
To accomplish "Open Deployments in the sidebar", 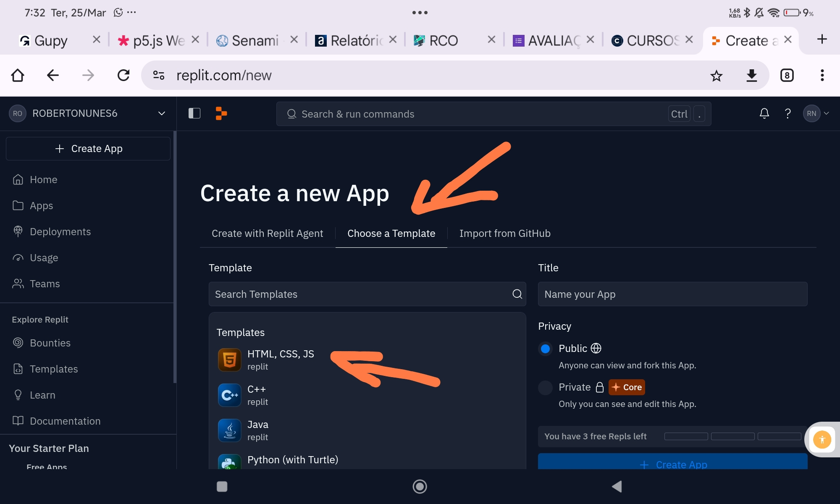I will point(60,232).
